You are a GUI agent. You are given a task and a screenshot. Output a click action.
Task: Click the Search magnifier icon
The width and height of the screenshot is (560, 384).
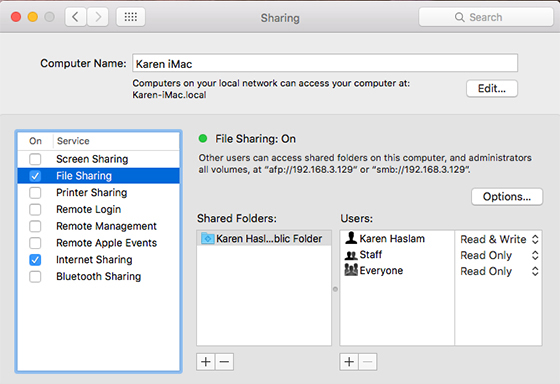(460, 17)
